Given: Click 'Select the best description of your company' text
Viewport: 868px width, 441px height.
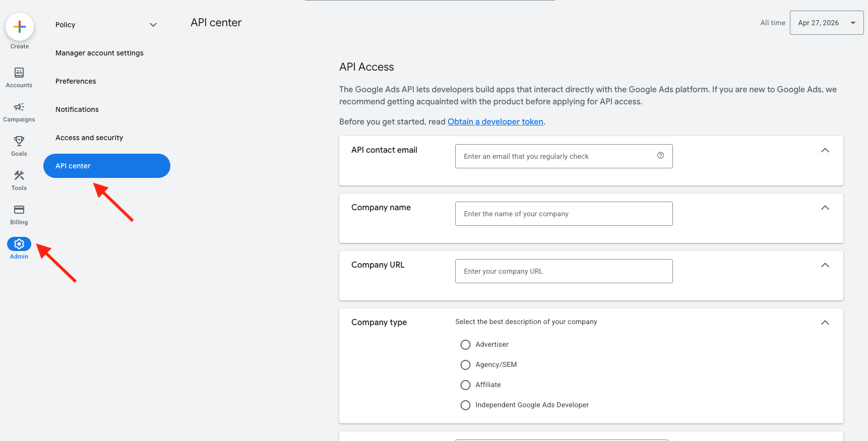Looking at the screenshot, I should (x=526, y=322).
